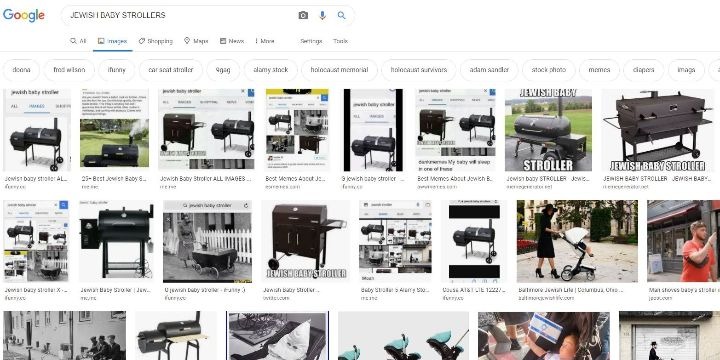
Task: Switch to the News tab
Action: [232, 41]
